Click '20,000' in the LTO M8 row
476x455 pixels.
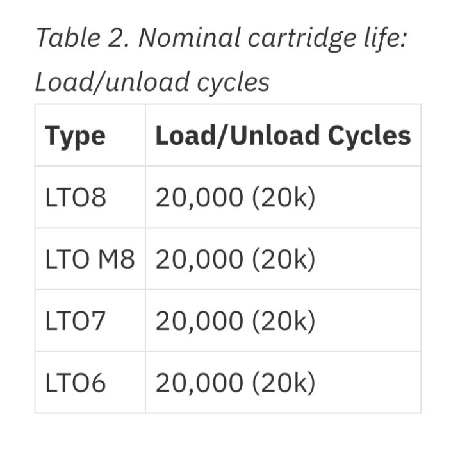(199, 260)
